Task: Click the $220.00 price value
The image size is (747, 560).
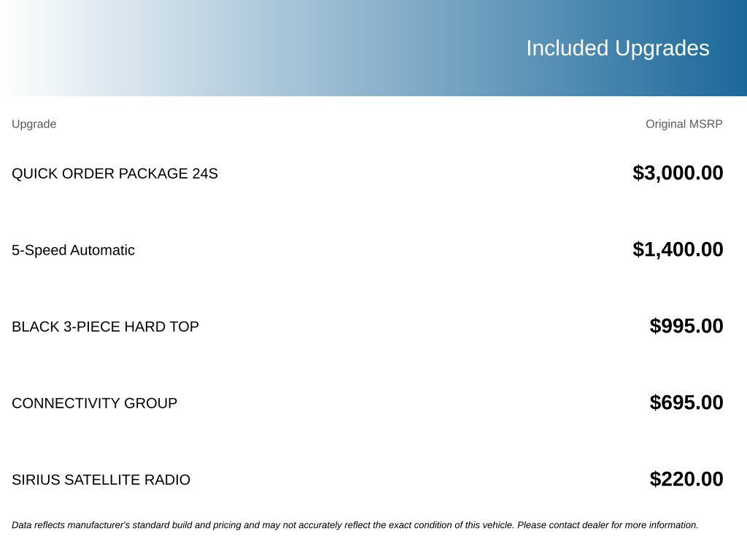Action: point(686,479)
